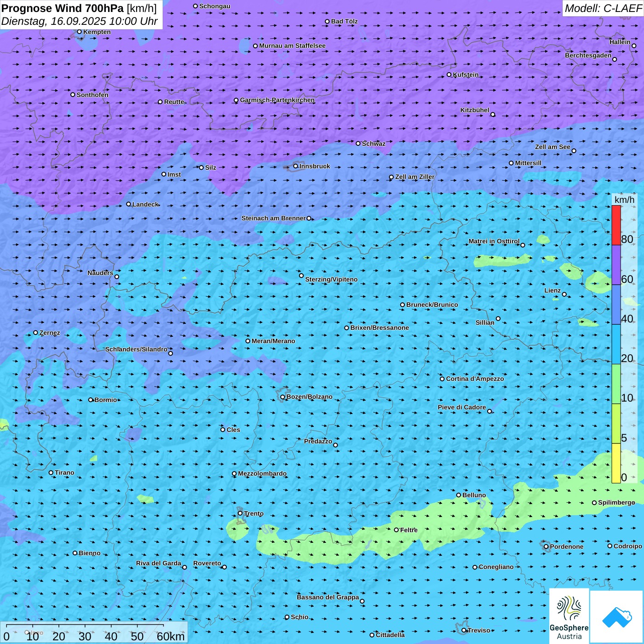Click the Innsbruck city marker dot
Image resolution: width=644 pixels, height=644 pixels.
(296, 166)
